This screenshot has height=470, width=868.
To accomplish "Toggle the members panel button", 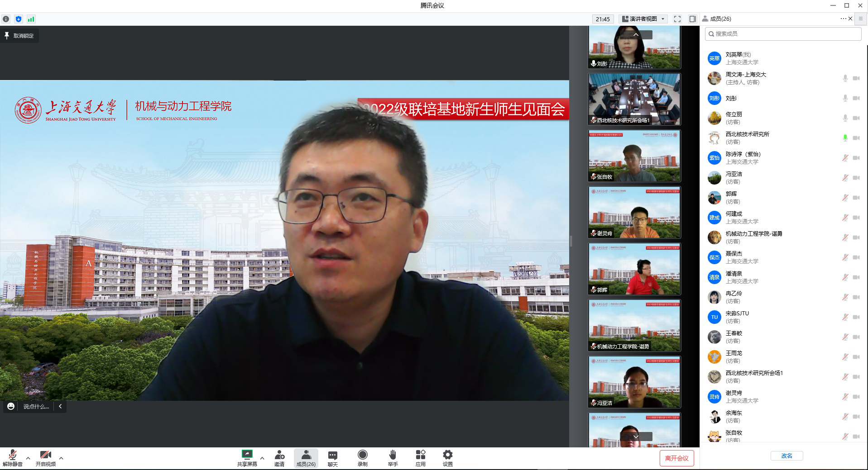I will (306, 458).
